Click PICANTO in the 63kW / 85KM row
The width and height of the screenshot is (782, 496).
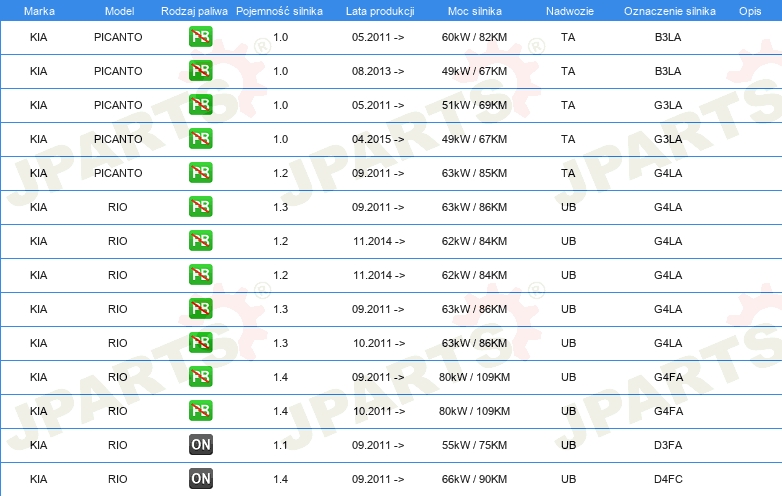tap(118, 173)
